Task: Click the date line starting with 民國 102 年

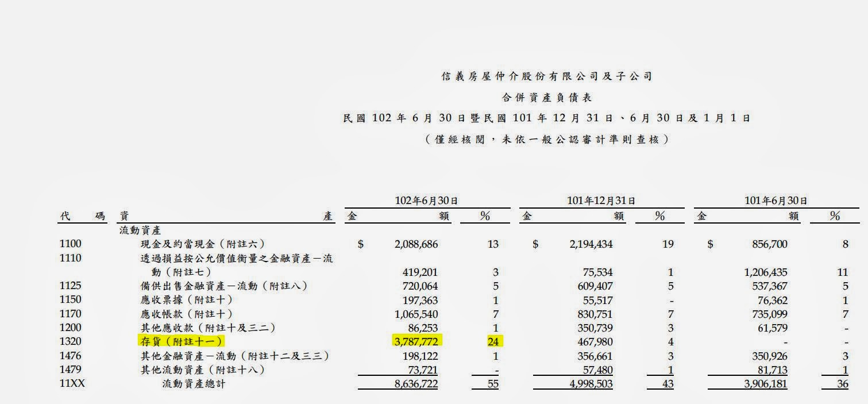Action: (x=546, y=118)
